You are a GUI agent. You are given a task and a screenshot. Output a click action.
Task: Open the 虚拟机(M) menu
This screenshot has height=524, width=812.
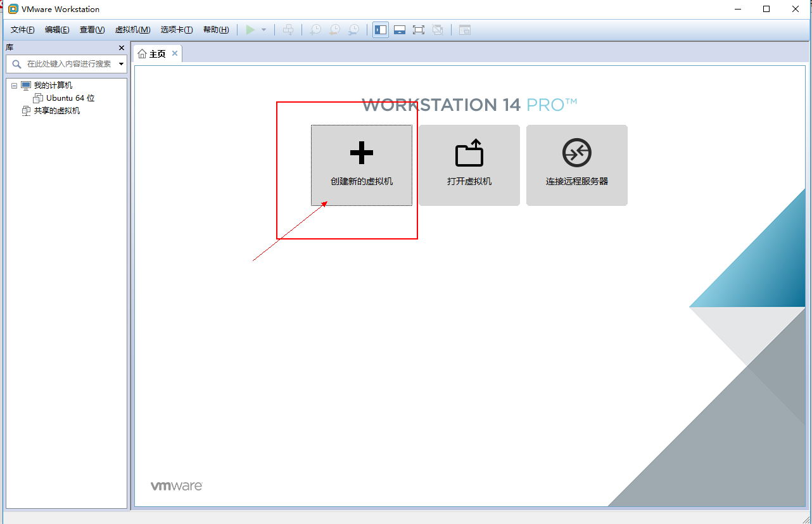132,30
